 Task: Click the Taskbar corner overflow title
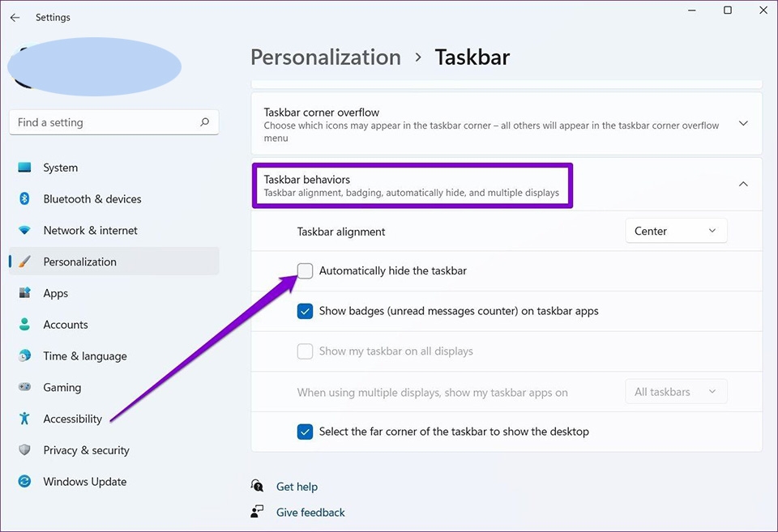coord(322,112)
